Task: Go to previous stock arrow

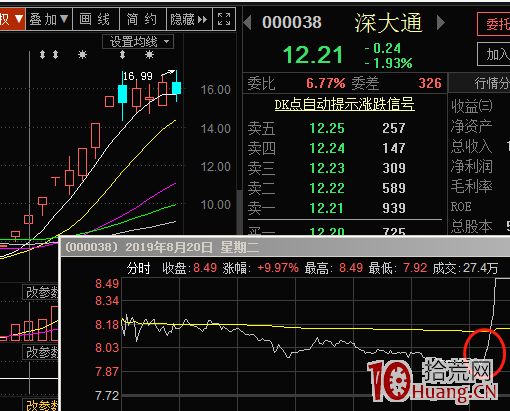Action: coord(247,23)
